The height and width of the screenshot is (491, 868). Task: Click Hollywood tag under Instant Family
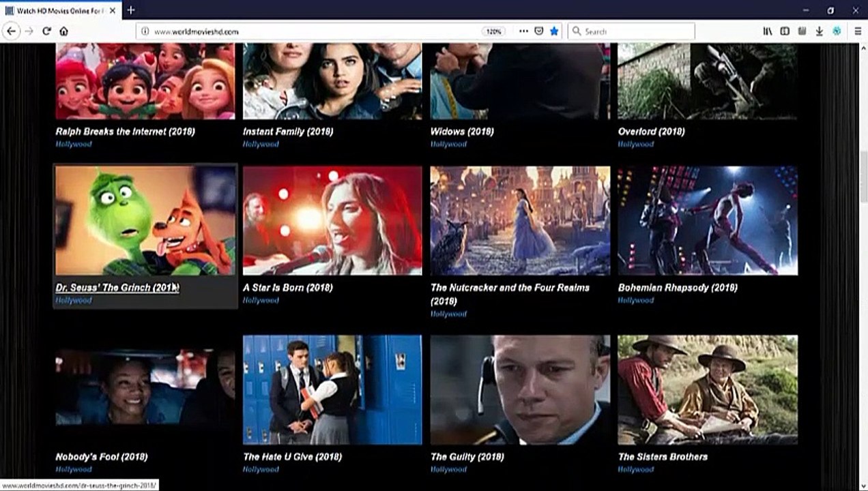tap(261, 144)
